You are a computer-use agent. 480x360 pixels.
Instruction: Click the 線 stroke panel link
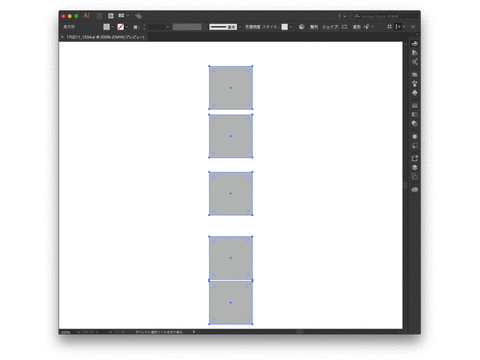point(136,27)
